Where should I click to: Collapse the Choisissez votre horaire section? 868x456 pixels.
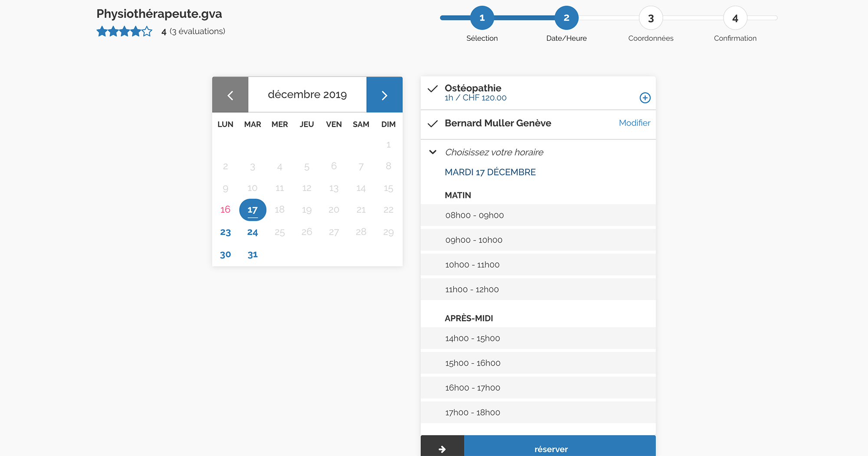click(x=433, y=152)
